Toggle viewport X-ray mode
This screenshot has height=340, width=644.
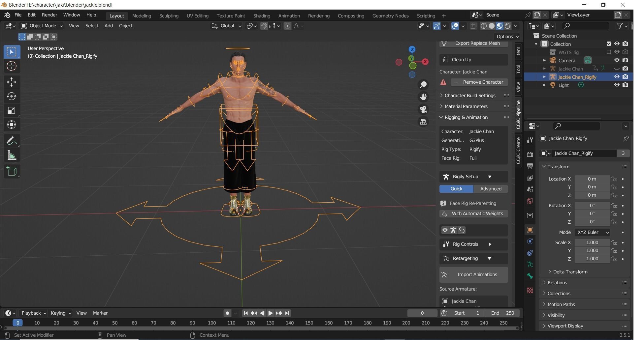[473, 26]
